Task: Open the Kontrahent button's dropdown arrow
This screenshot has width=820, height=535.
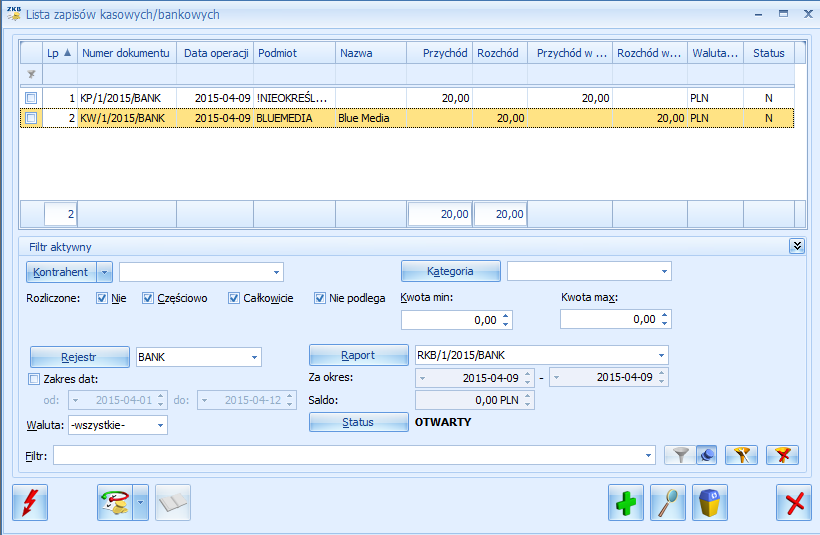Action: 105,272
